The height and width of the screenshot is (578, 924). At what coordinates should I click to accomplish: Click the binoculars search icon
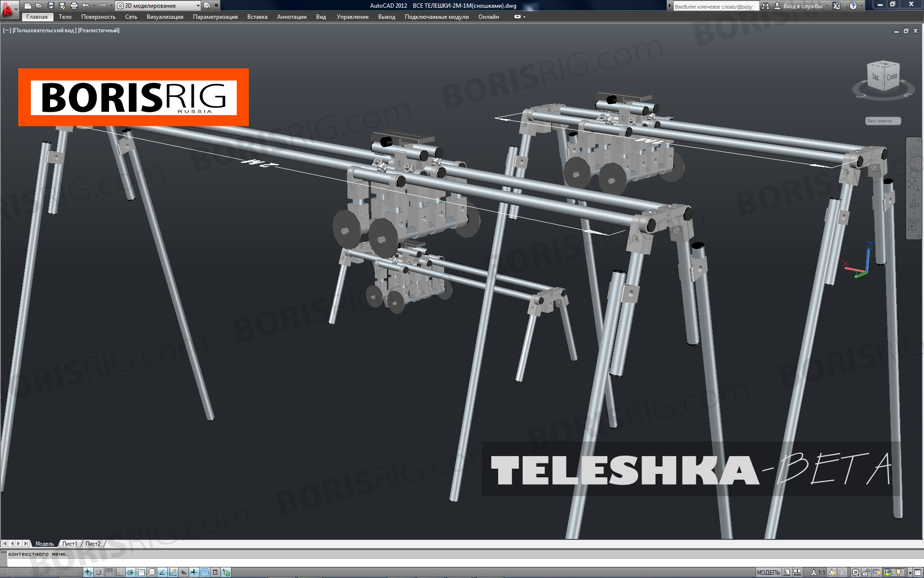765,6
